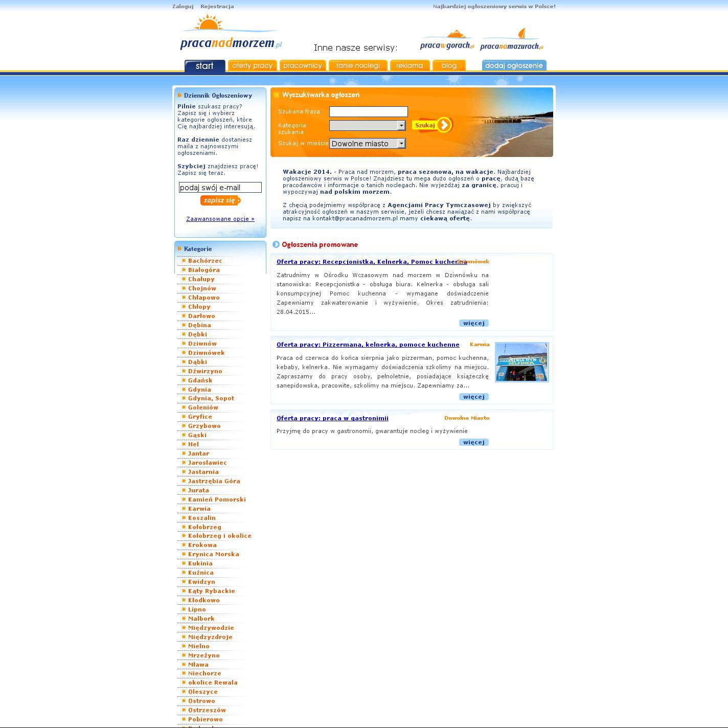Select the blog tab
Image resolution: width=728 pixels, height=728 pixels.
click(449, 66)
